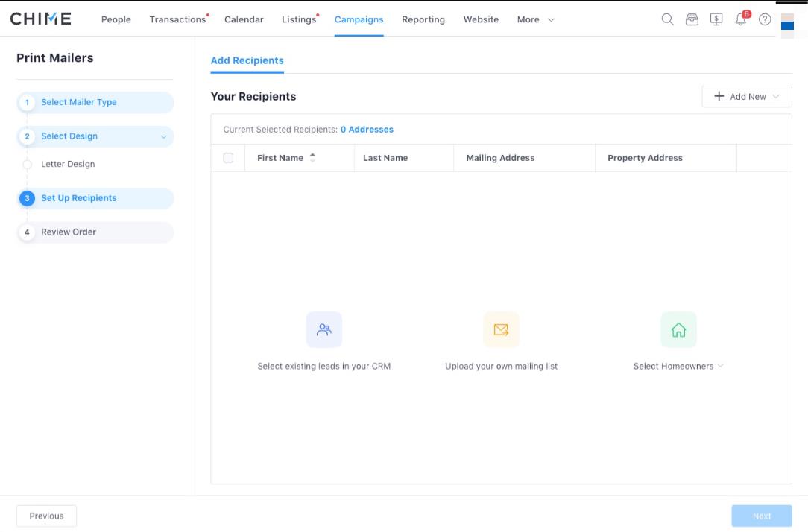
Task: Click the Select Homeowners house icon
Action: pyautogui.click(x=678, y=329)
